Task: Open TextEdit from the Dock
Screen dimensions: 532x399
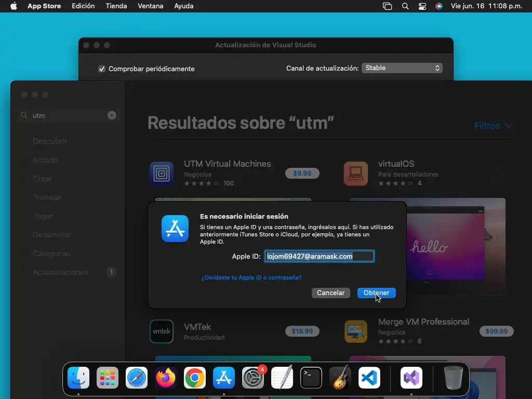Action: [x=282, y=378]
